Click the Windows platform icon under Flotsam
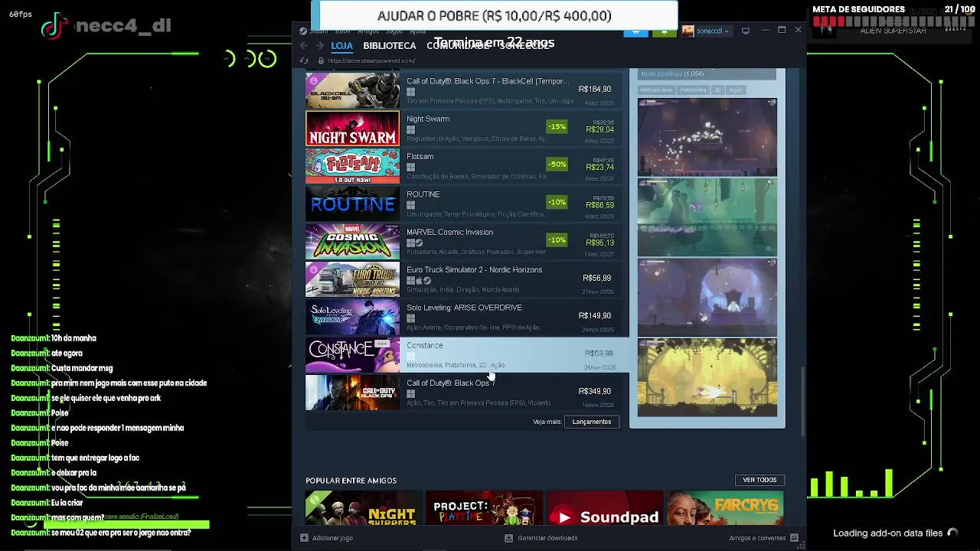The height and width of the screenshot is (551, 980). tap(410, 167)
